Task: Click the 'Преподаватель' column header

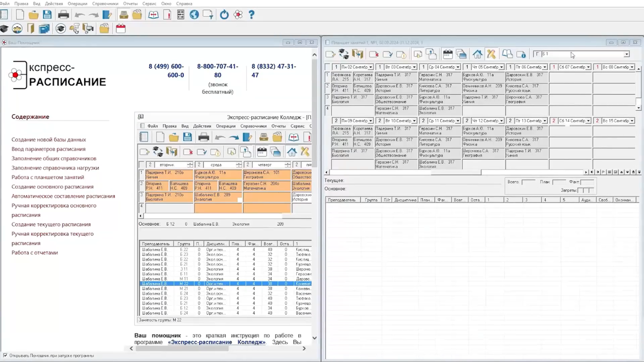Action: (x=342, y=200)
